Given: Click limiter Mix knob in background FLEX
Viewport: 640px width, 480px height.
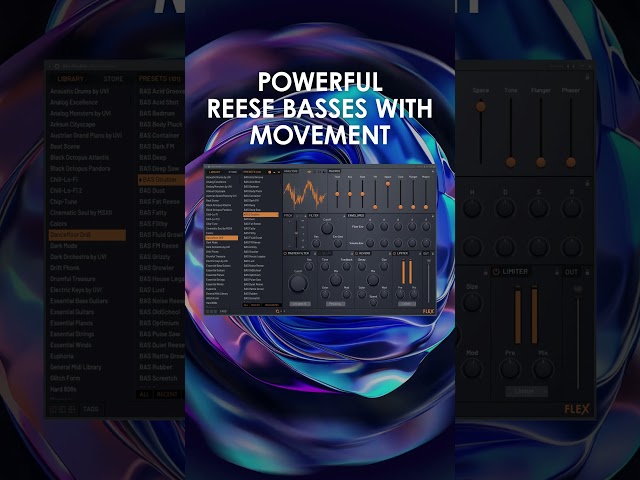Looking at the screenshot, I should click(543, 369).
